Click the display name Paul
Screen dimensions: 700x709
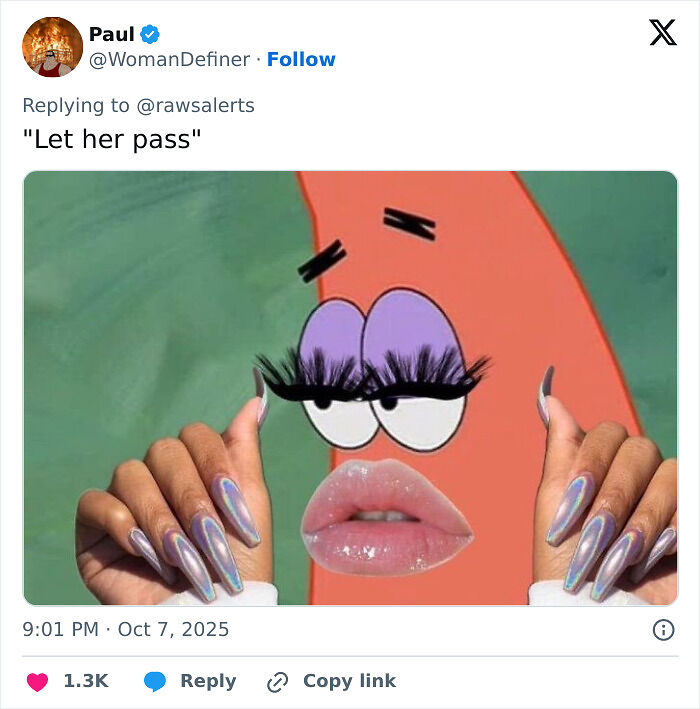pyautogui.click(x=112, y=34)
